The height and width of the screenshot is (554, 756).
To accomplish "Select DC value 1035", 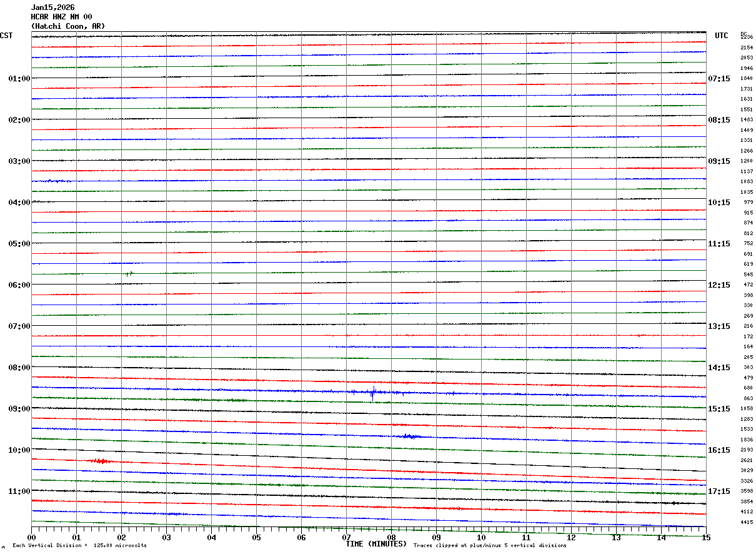I will tap(747, 192).
